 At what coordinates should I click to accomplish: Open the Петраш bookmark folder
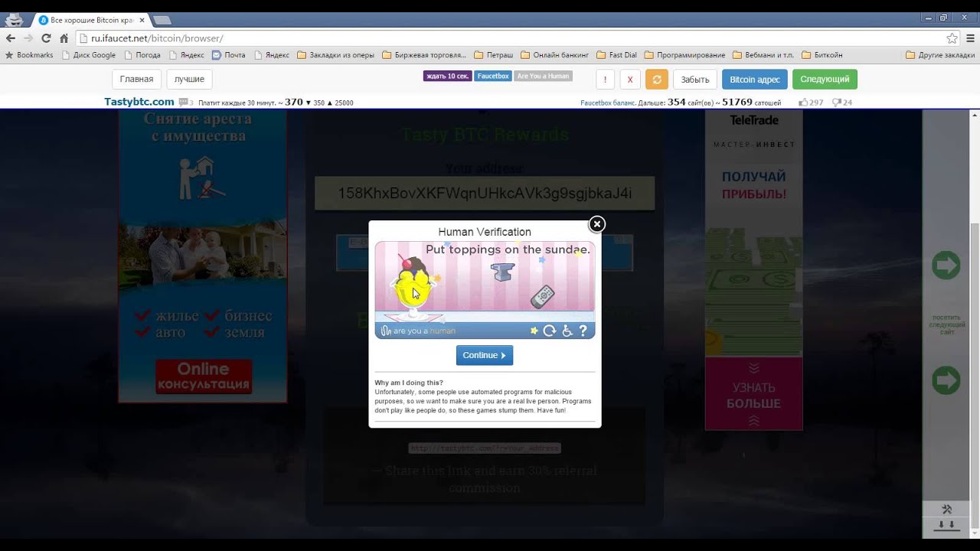coord(494,55)
